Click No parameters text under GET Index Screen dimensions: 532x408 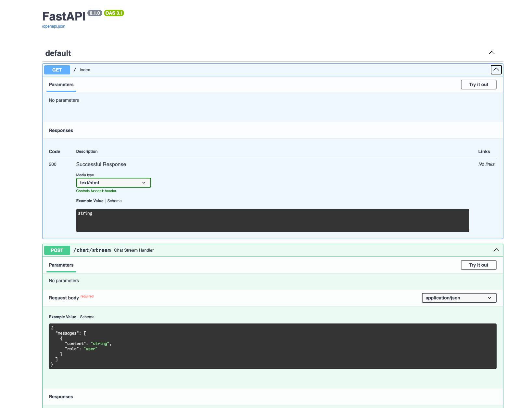(x=64, y=100)
